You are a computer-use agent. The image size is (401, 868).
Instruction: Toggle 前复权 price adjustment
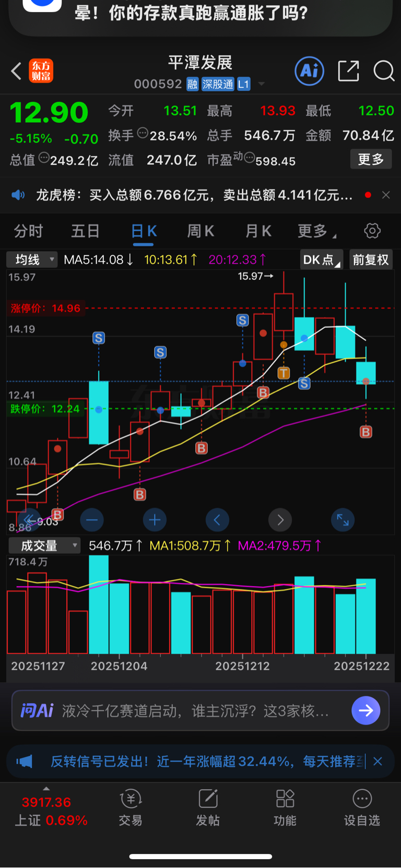(371, 259)
